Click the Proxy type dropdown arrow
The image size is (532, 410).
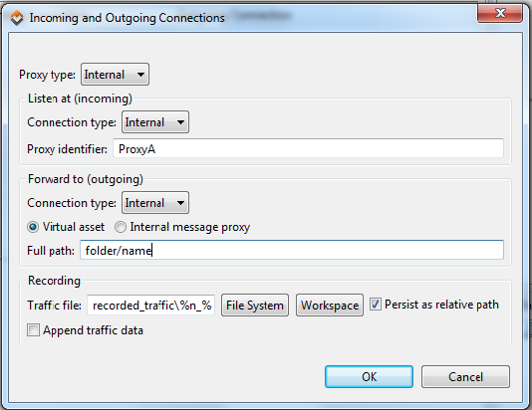[x=140, y=75]
